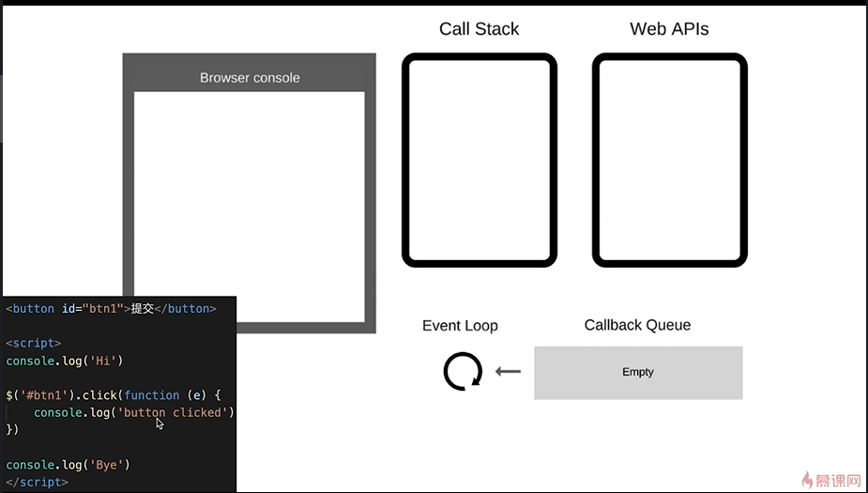Image resolution: width=868 pixels, height=493 pixels.
Task: Click the "Browser console" header text
Action: [250, 78]
